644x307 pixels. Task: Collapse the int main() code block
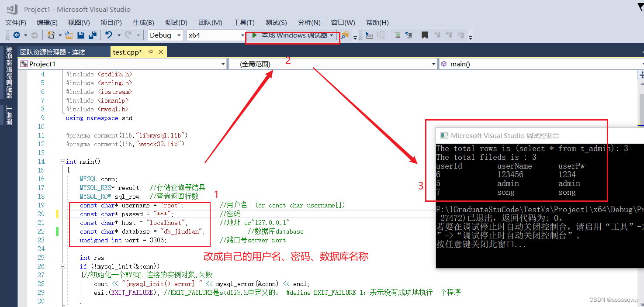[x=62, y=162]
